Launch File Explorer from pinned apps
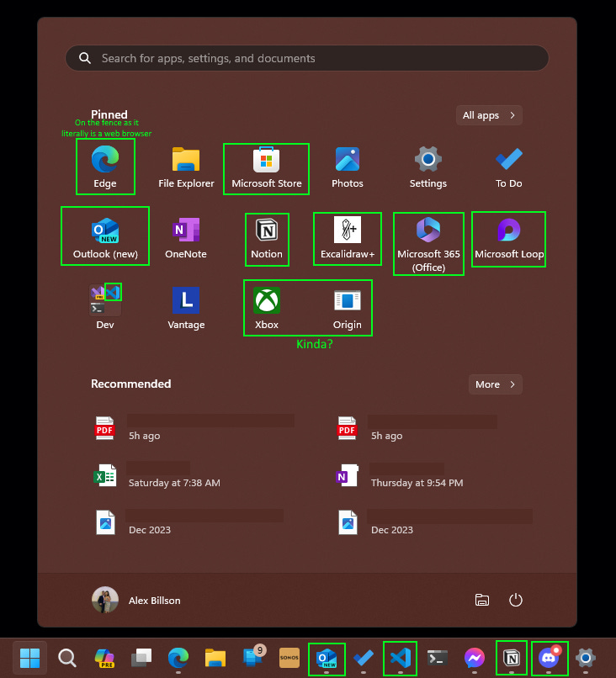This screenshot has width=616, height=678. click(186, 167)
